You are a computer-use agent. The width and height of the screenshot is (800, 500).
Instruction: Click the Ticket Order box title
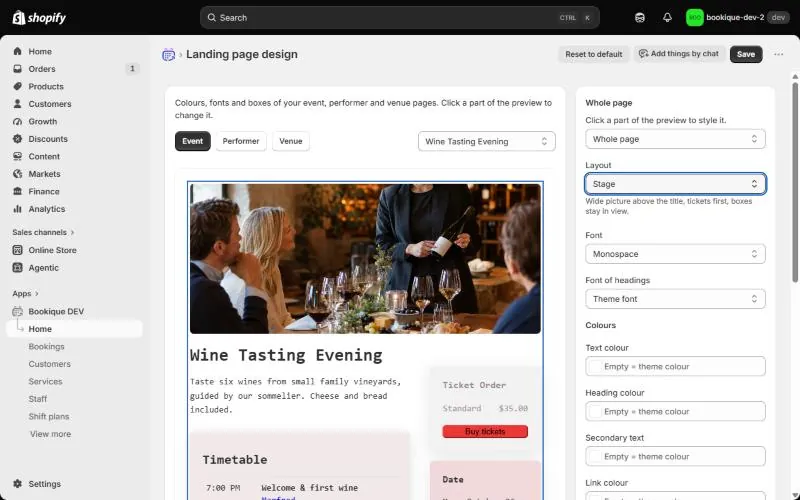[474, 385]
